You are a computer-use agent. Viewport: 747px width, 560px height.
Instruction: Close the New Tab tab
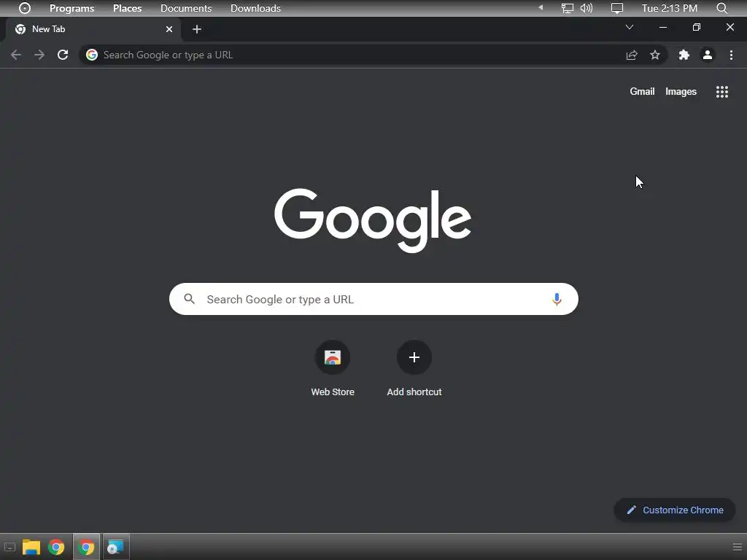pos(169,29)
